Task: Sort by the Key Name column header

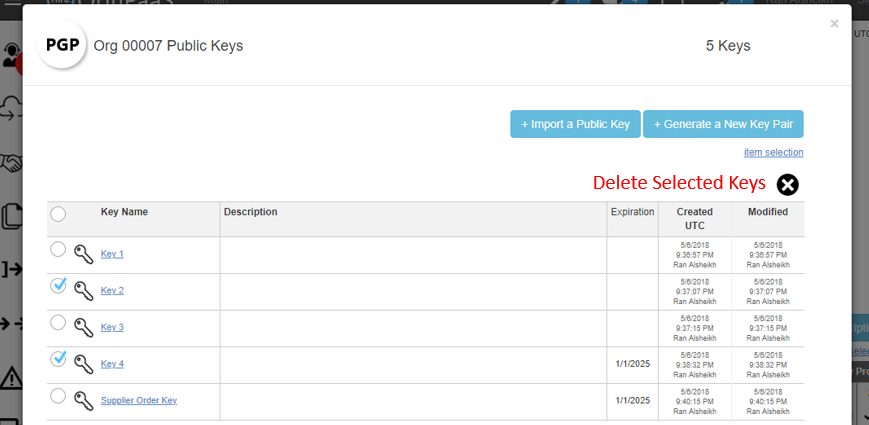Action: coord(124,212)
